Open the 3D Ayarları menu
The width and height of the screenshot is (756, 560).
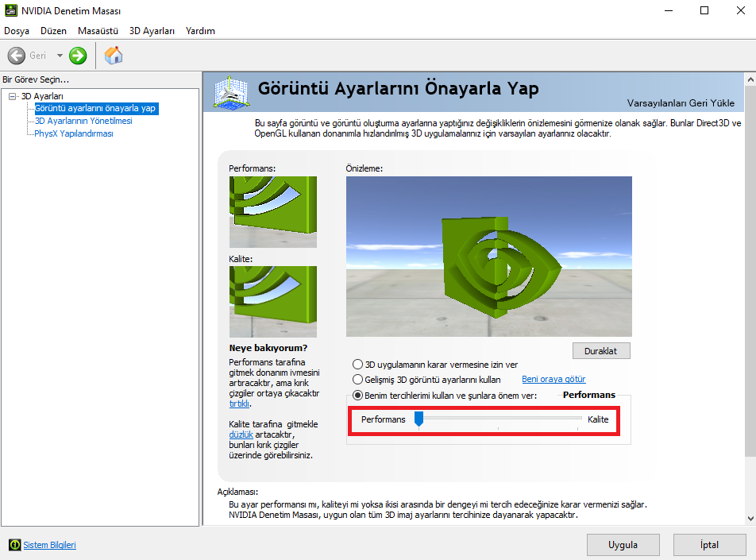[x=152, y=31]
